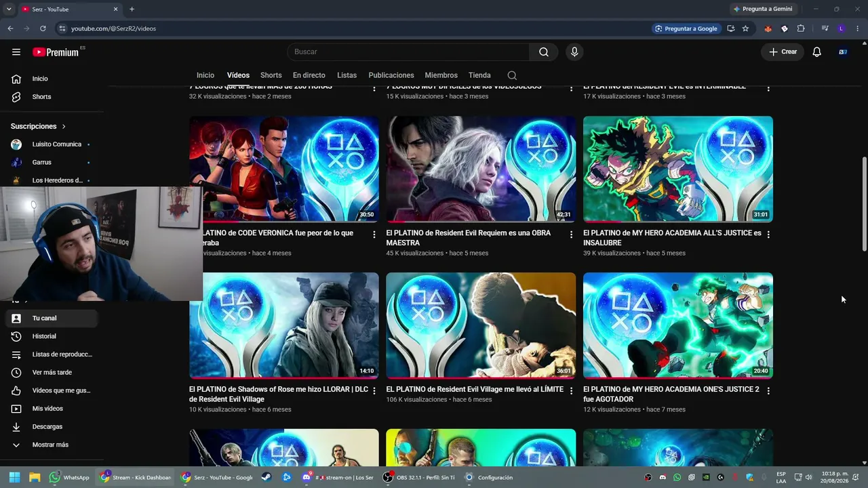Start voice search with the microphone
Screen dimensions: 868x488
[x=574, y=52]
